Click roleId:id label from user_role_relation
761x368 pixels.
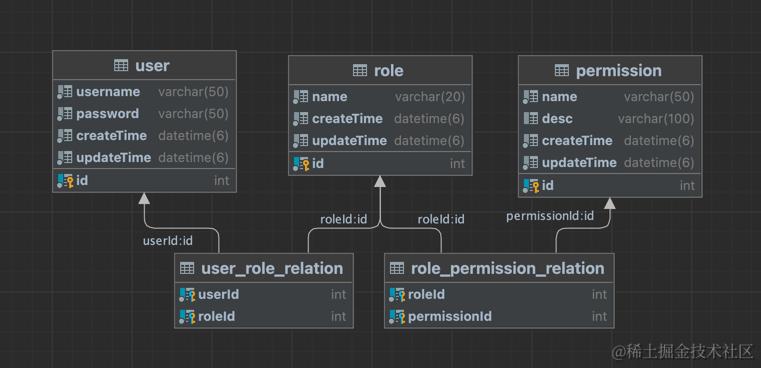pyautogui.click(x=344, y=219)
